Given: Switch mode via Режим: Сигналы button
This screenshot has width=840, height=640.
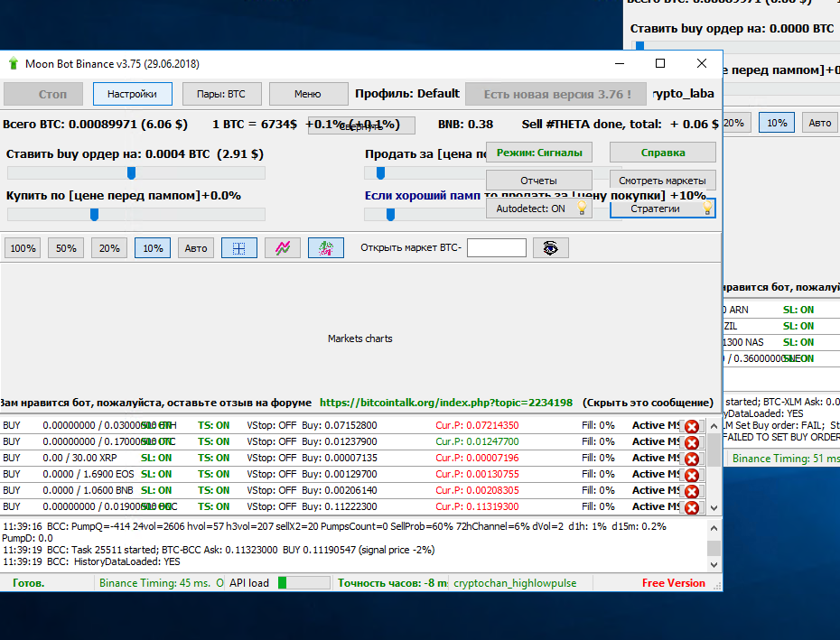Looking at the screenshot, I should coord(539,153).
